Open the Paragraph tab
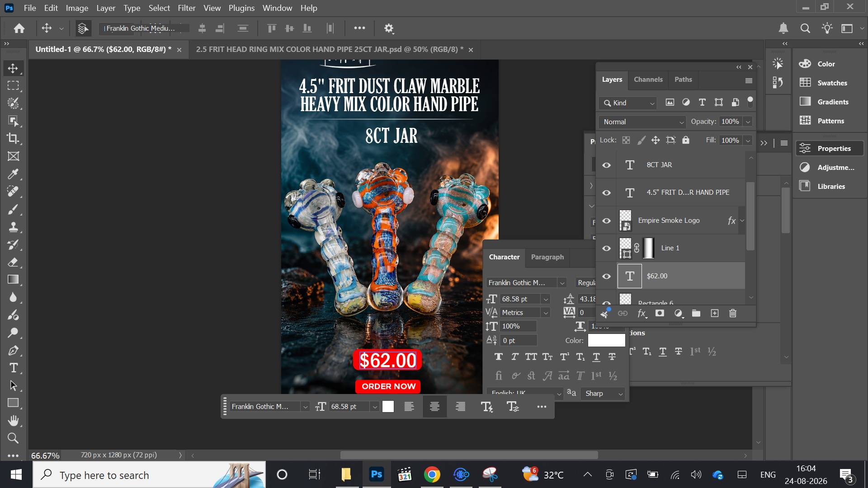The image size is (868, 488). 547,257
